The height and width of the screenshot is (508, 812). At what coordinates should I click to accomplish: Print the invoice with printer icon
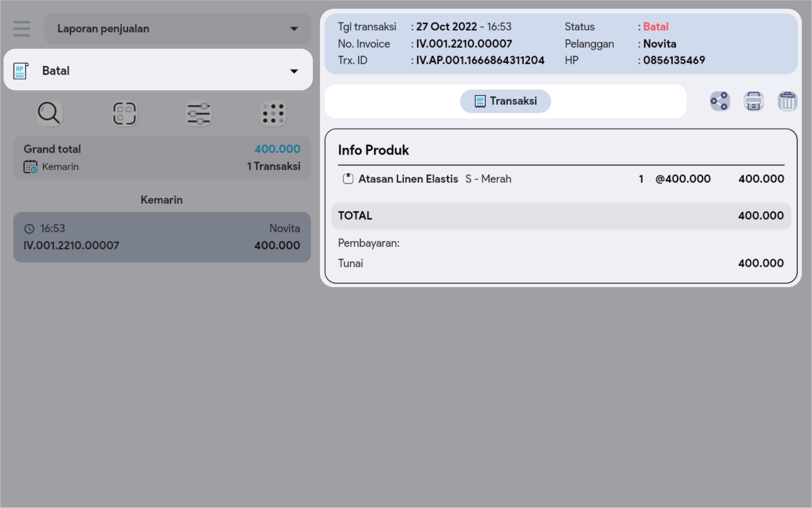click(x=753, y=101)
